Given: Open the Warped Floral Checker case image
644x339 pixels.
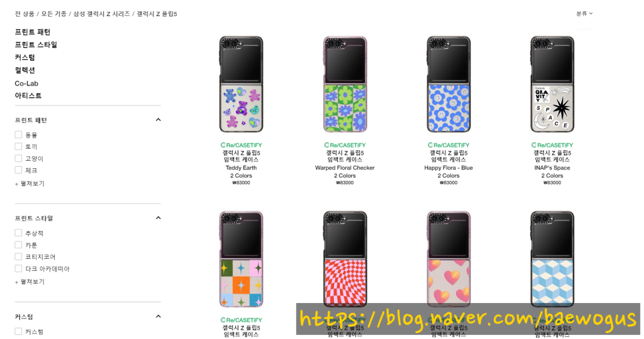Looking at the screenshot, I should (345, 84).
